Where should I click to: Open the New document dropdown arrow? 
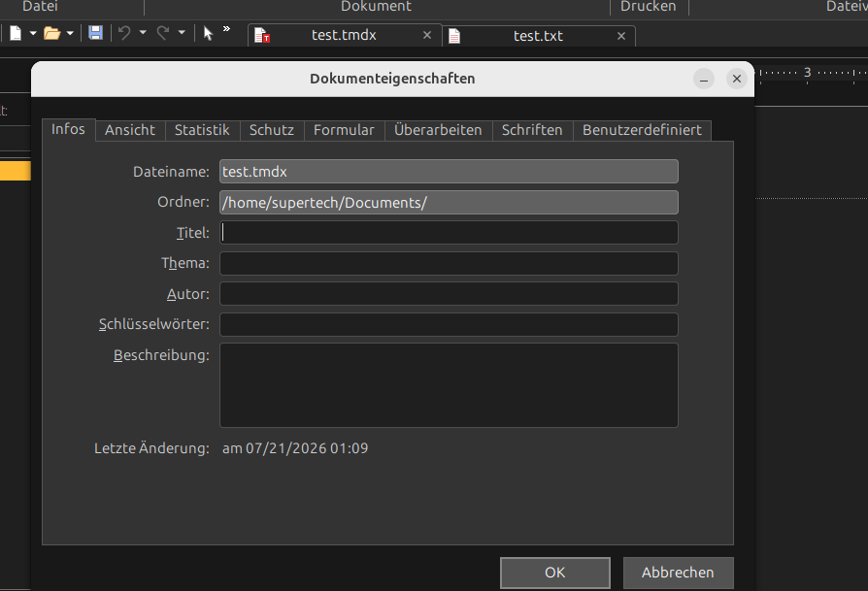(x=33, y=34)
